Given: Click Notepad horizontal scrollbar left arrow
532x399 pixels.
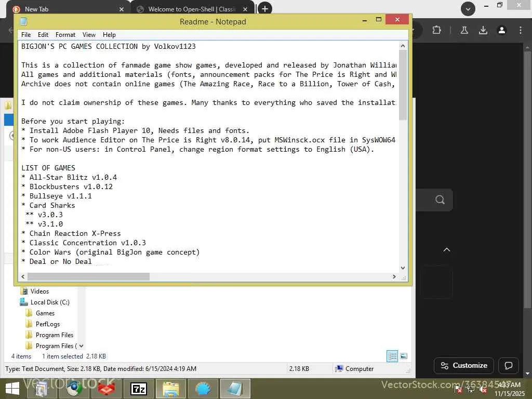Looking at the screenshot, I should 23,276.
